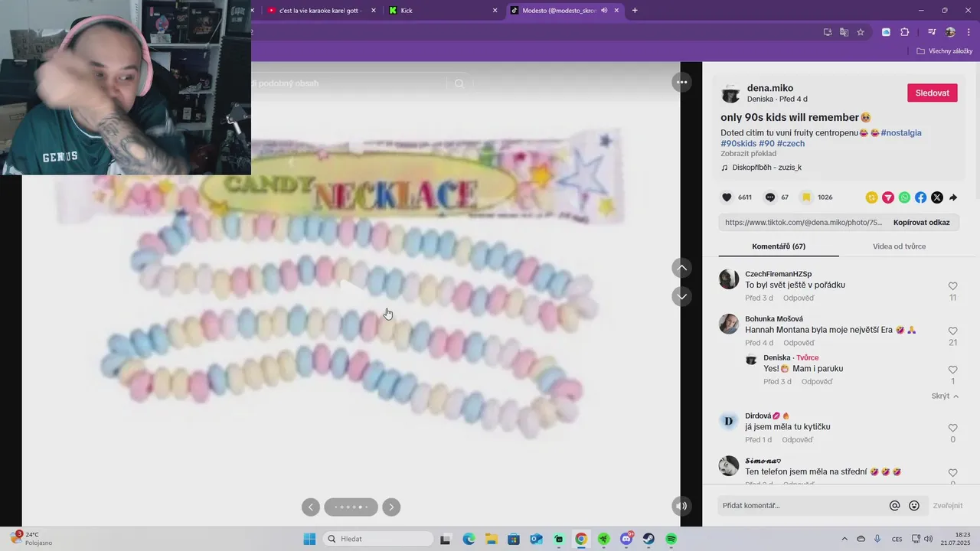980x551 pixels.
Task: Click search magnifier in TikTok search
Action: 459,83
